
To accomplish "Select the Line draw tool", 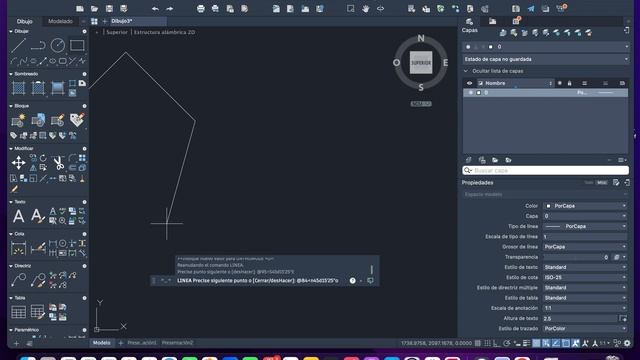I will tap(18, 45).
